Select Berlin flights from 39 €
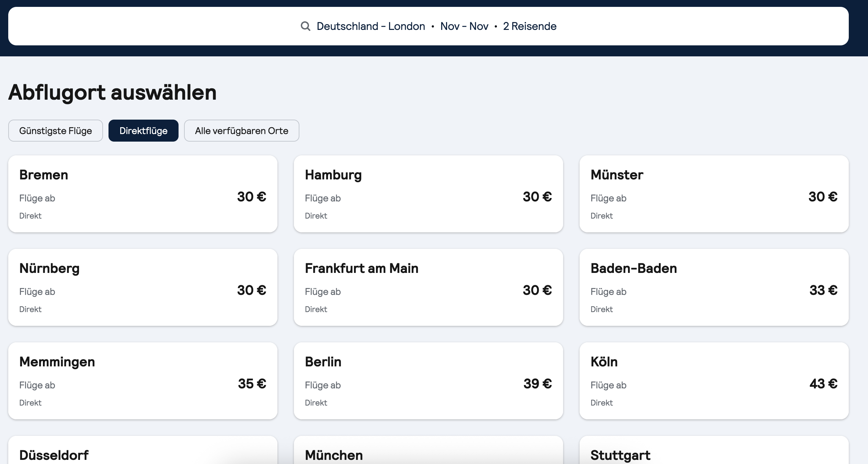868x464 pixels. pyautogui.click(x=429, y=381)
